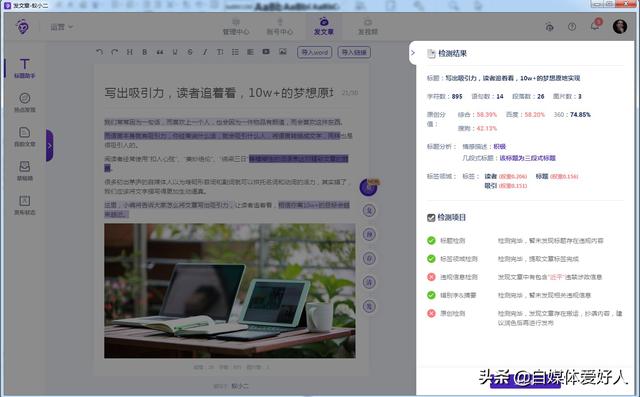Toggle strikethrough S icon

tap(190, 52)
